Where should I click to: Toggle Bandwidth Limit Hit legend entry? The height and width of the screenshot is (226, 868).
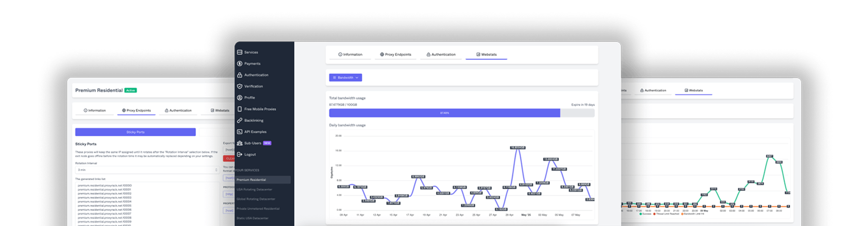tap(693, 214)
